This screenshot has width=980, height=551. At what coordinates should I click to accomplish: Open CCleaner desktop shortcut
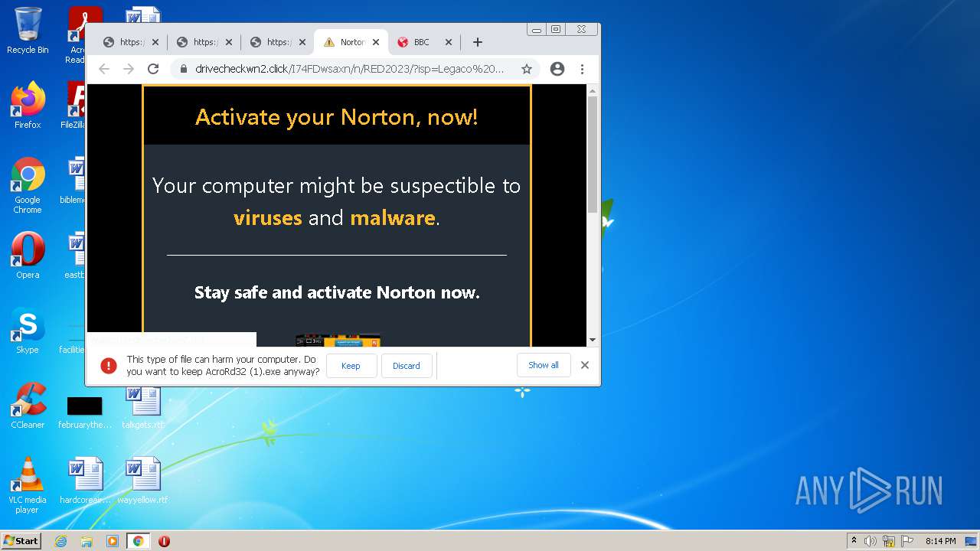click(x=28, y=406)
